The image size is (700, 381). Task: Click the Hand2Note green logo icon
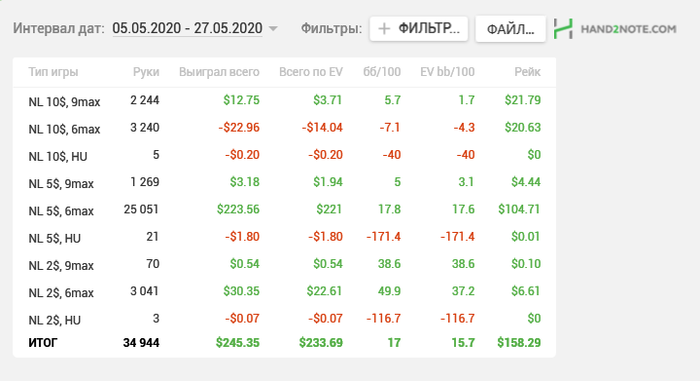(x=563, y=29)
